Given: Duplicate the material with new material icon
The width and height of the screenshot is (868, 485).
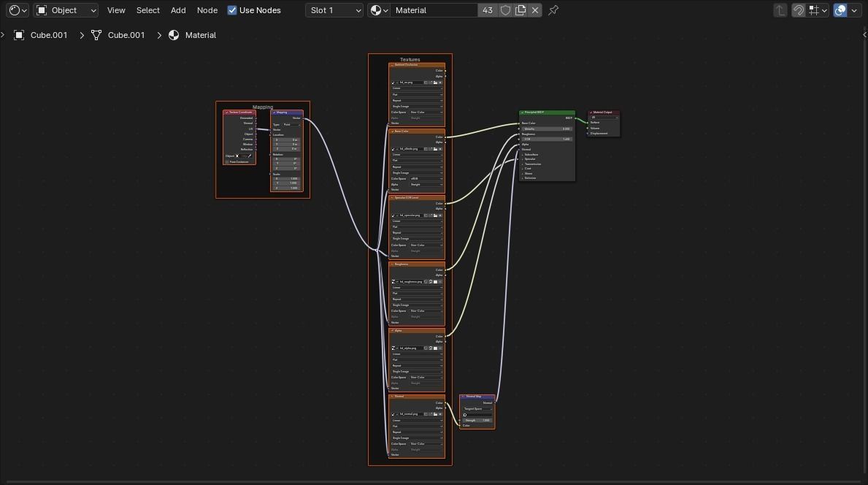Looking at the screenshot, I should coord(521,10).
